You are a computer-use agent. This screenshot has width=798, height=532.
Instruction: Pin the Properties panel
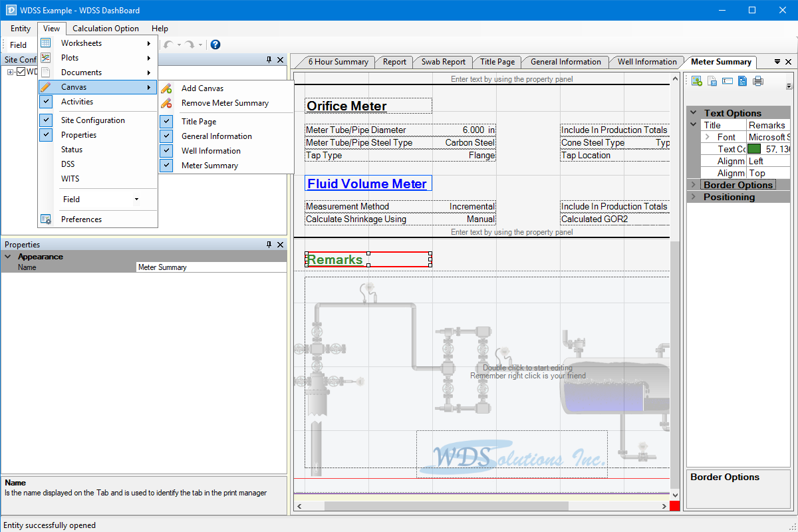click(269, 245)
